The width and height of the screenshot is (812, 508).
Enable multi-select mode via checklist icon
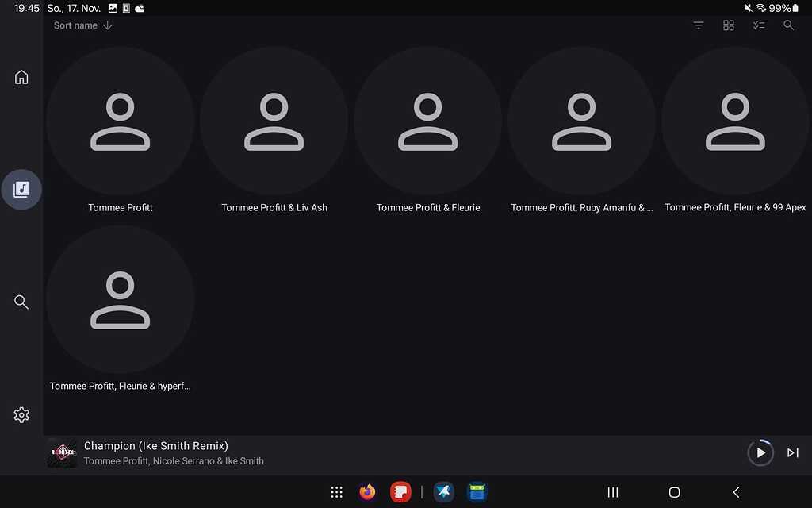click(x=759, y=25)
